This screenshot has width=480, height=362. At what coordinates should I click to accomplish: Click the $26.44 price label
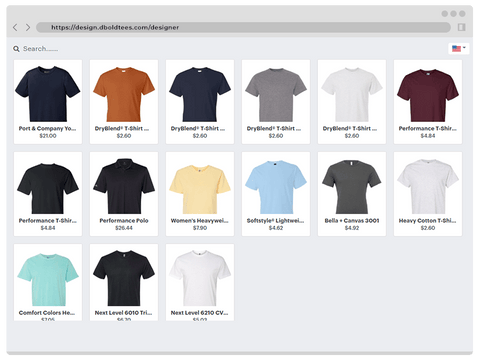coord(124,228)
